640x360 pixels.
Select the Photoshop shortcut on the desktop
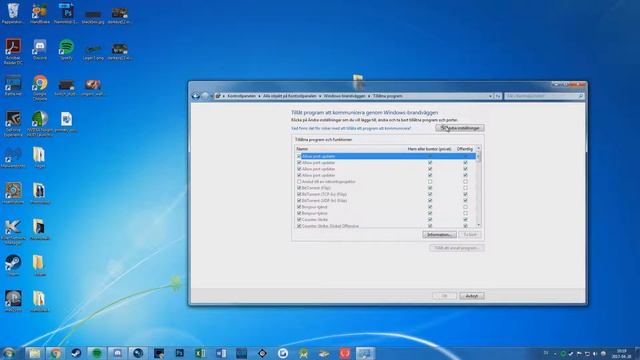pos(66,13)
